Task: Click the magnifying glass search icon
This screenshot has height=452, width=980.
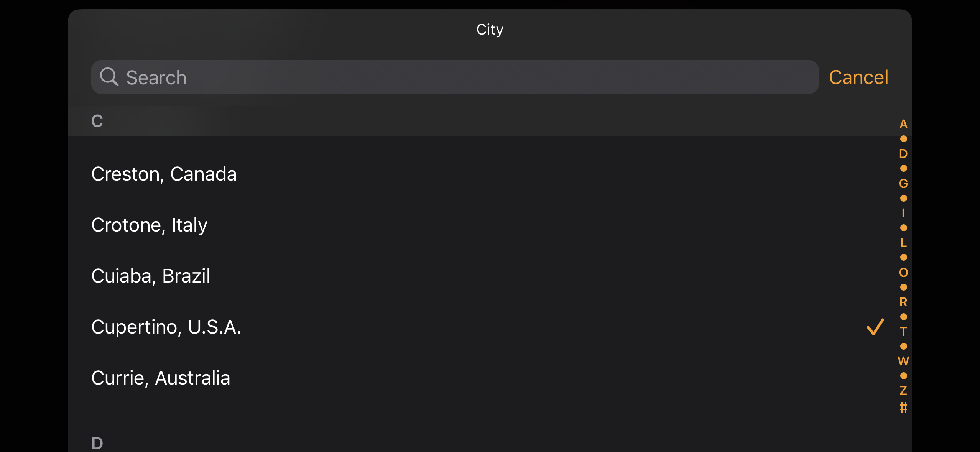Action: pyautogui.click(x=109, y=77)
